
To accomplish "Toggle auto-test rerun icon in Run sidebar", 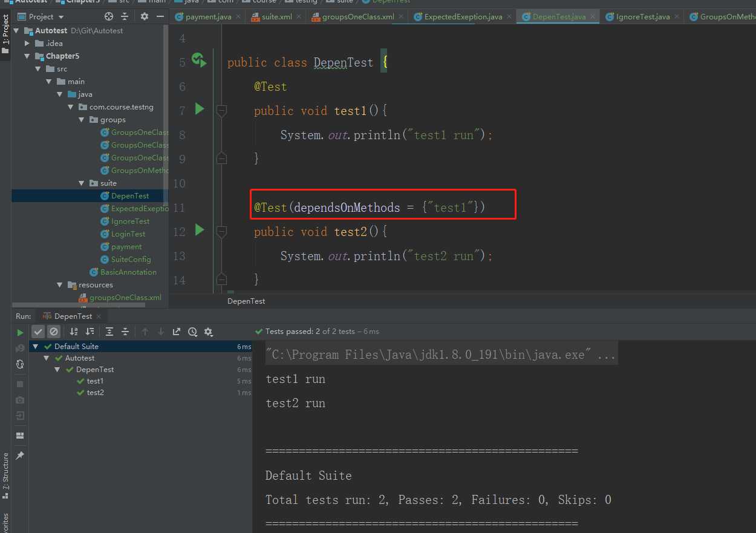I will [x=20, y=364].
